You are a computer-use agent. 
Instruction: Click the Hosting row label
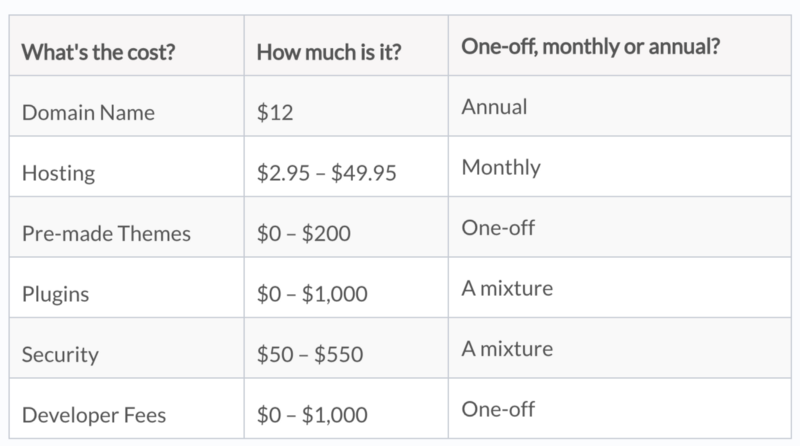point(57,173)
